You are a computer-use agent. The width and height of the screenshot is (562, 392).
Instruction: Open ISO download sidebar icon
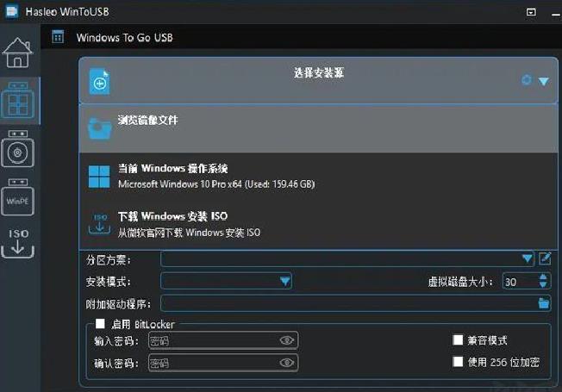18,243
